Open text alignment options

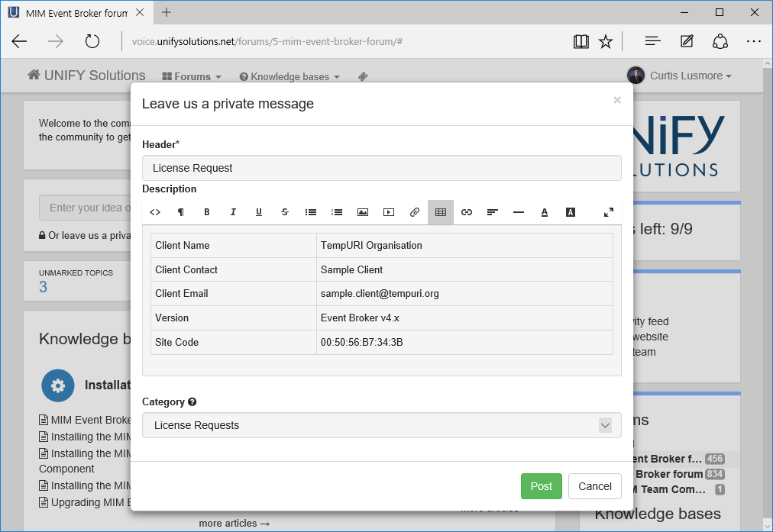493,212
